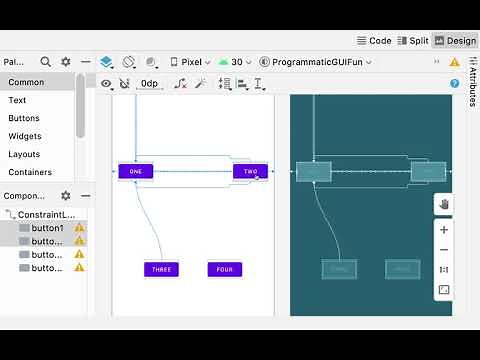The image size is (480, 360).
Task: Select blueprint widget for button one
Action: coord(314,172)
